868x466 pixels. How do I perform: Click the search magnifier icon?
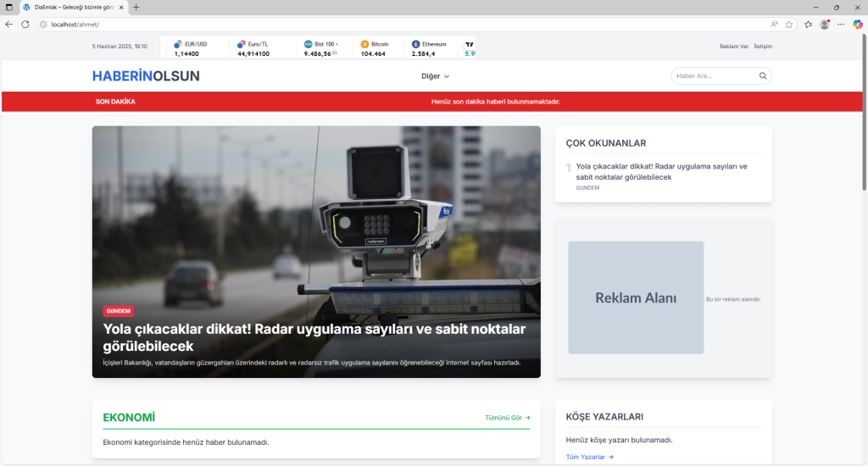763,75
